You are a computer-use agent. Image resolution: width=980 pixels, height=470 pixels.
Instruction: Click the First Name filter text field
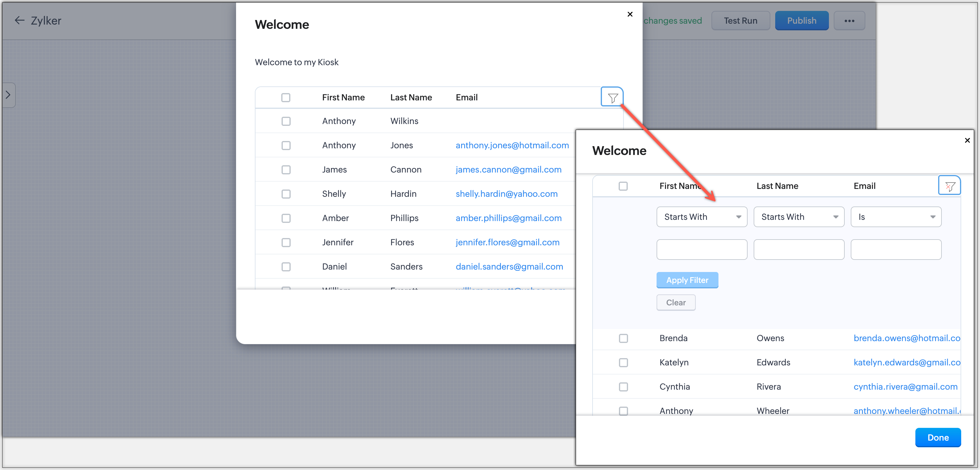tap(701, 250)
